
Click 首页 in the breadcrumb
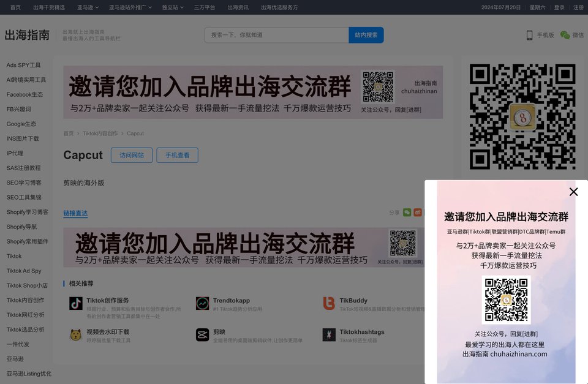tap(69, 134)
